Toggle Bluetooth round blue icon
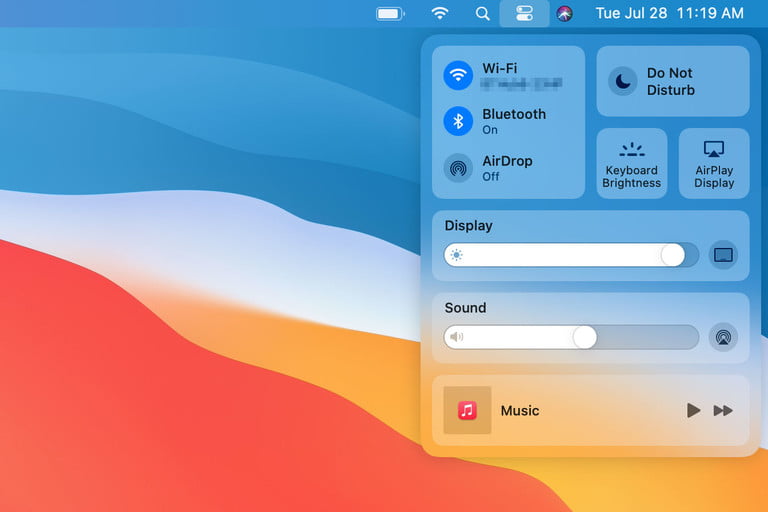The height and width of the screenshot is (512, 768). [x=458, y=121]
